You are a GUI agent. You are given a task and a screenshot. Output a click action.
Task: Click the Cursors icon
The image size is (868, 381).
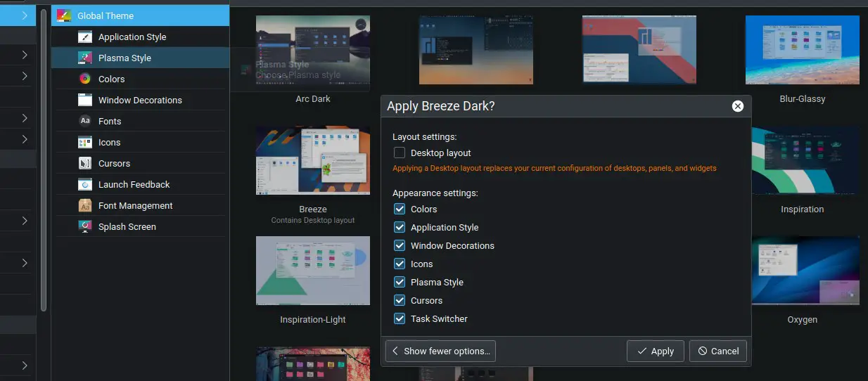pos(85,163)
